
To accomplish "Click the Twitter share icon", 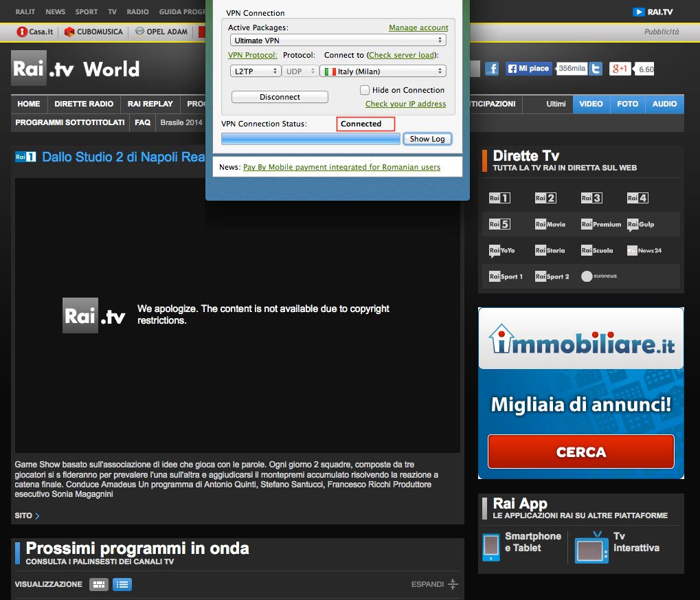I will pyautogui.click(x=596, y=68).
